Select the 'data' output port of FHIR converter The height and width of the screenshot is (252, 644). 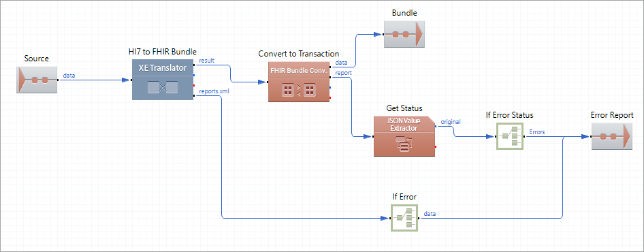click(342, 63)
